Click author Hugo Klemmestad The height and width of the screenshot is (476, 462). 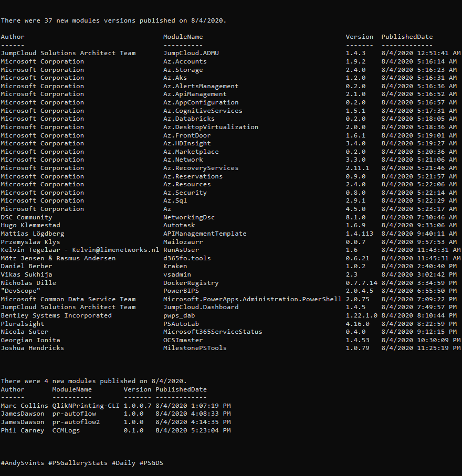click(x=30, y=225)
